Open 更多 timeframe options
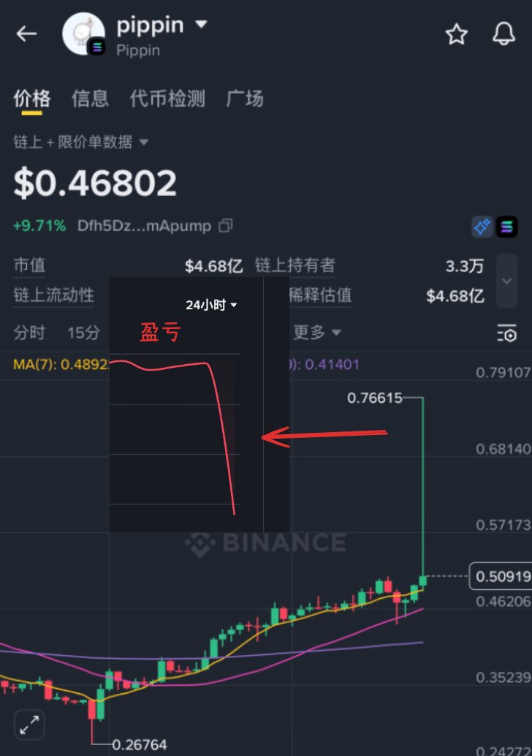 point(317,332)
